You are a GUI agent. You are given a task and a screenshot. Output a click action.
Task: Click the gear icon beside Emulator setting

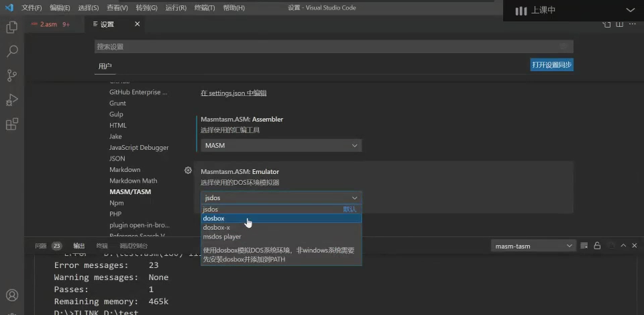click(189, 171)
